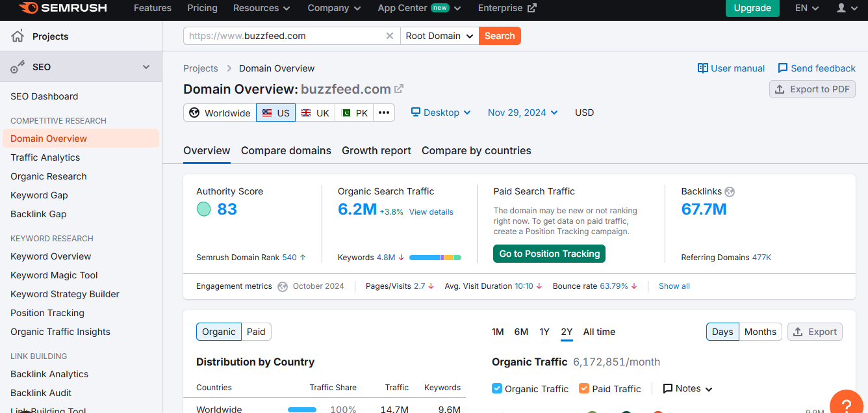The image size is (868, 413).
Task: Click the US flag icon
Action: [x=267, y=113]
